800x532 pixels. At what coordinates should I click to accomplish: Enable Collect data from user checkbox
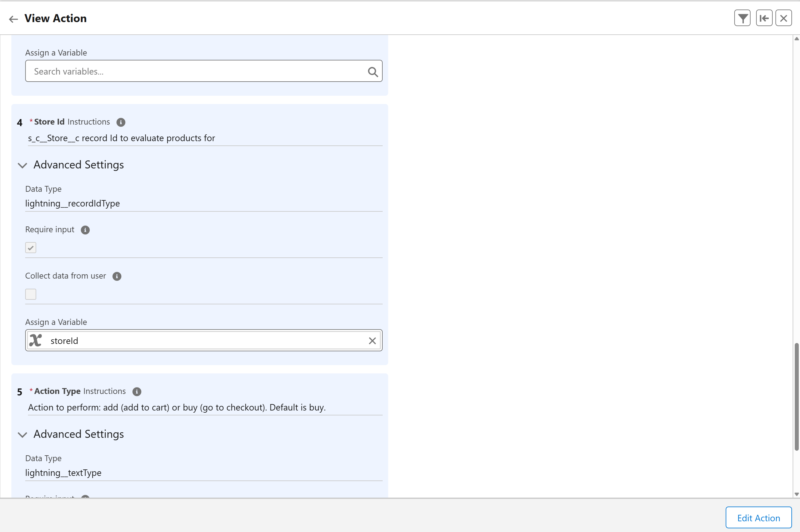31,294
